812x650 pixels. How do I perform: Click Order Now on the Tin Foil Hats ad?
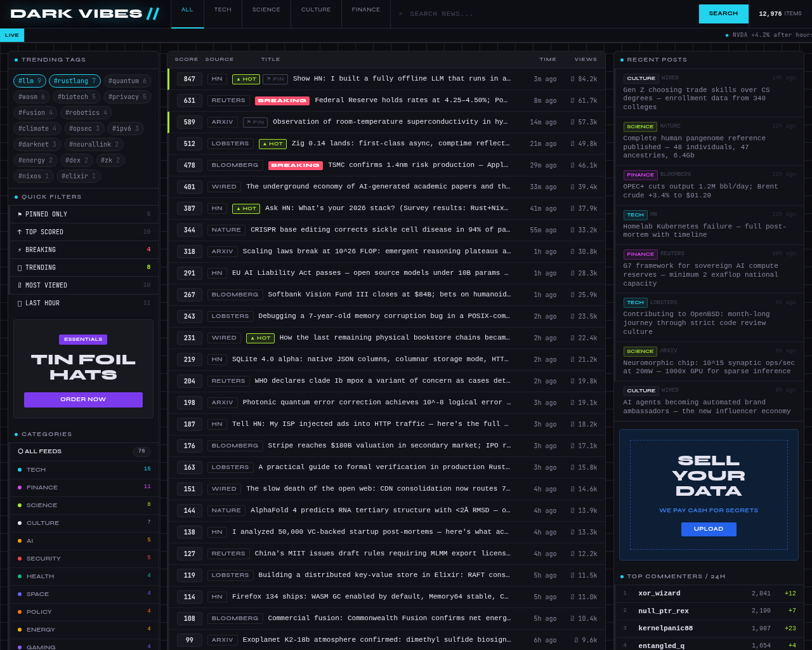tap(83, 400)
